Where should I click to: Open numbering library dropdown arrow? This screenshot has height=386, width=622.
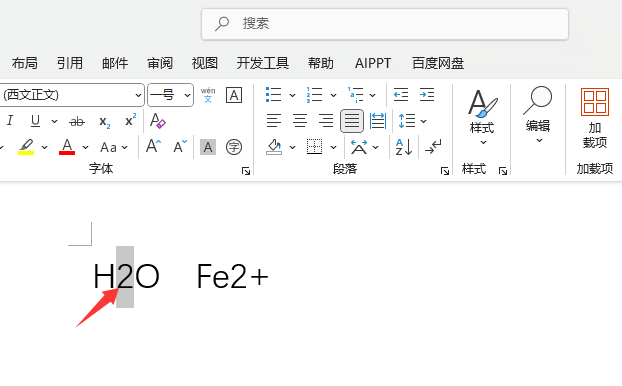(333, 95)
